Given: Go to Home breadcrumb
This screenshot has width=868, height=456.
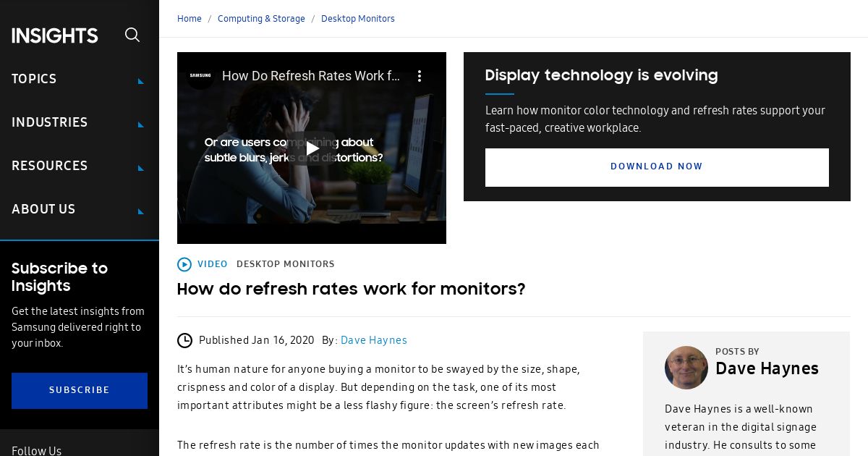Looking at the screenshot, I should coord(190,19).
